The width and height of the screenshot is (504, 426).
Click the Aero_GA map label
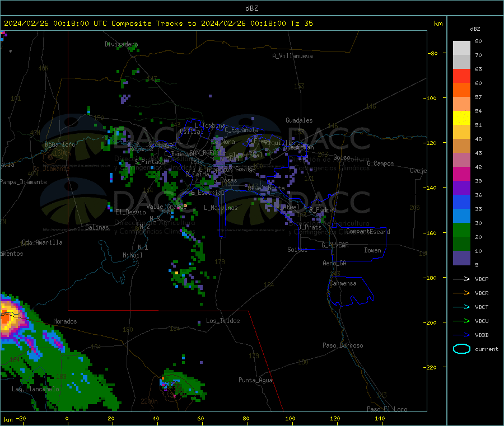(335, 263)
